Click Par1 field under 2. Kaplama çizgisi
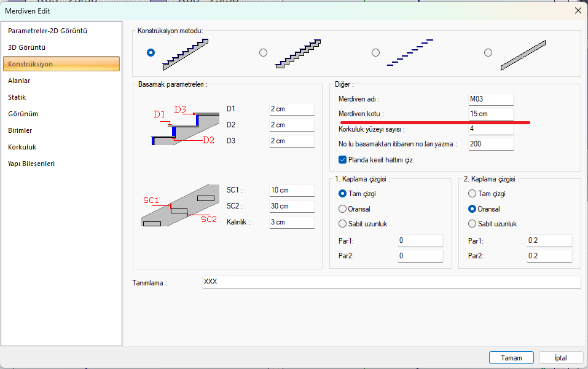 click(549, 240)
